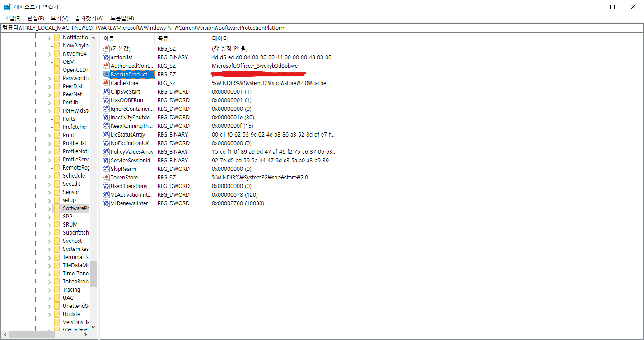644x340 pixels.
Task: Click the tree pane vertical scrollbar thumb
Action: (93, 274)
